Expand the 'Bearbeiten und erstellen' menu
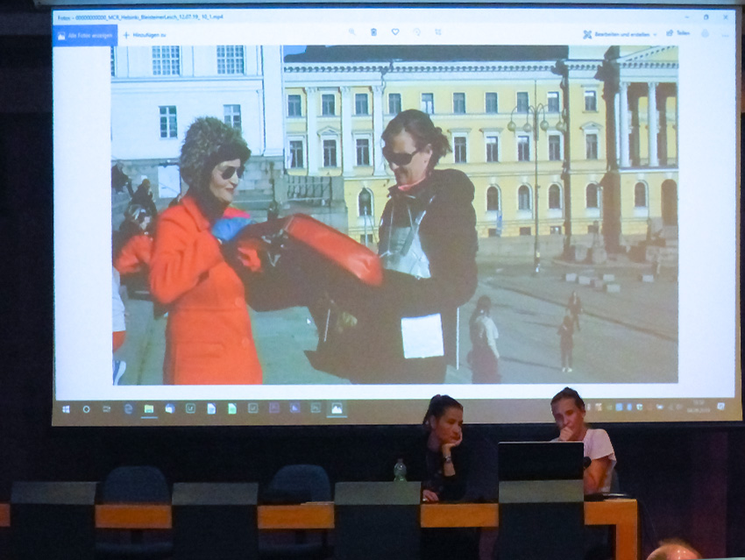This screenshot has width=745, height=560. tap(617, 33)
